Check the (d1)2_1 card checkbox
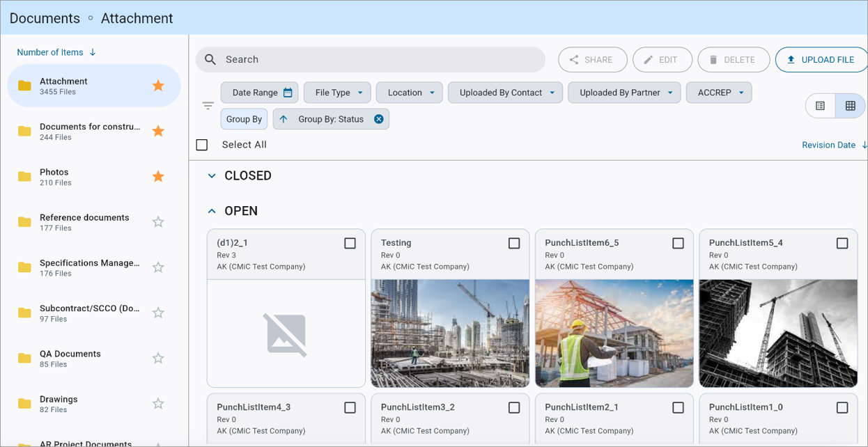 350,243
